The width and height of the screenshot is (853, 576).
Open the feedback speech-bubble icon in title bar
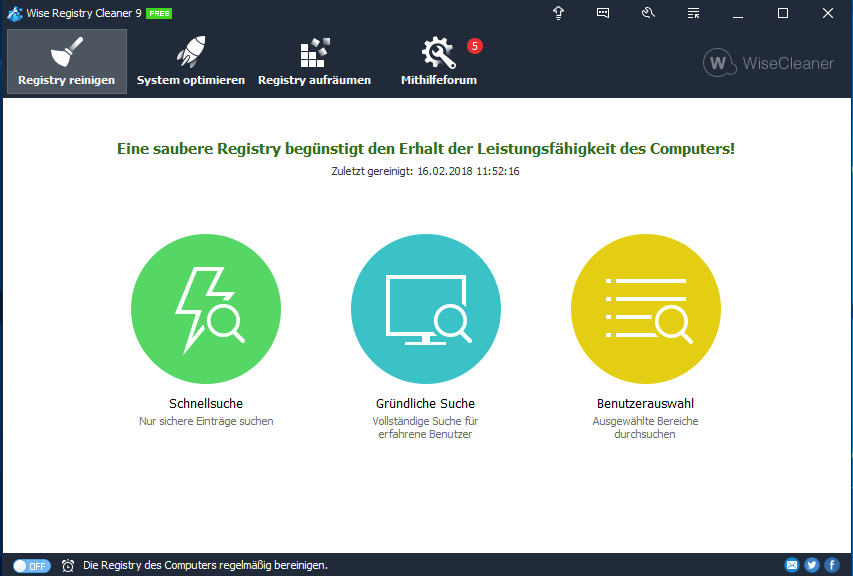tap(603, 13)
